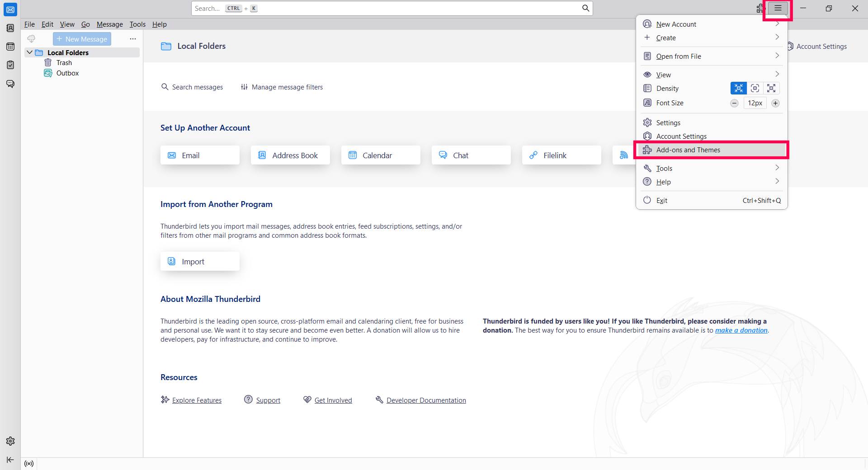Open Add-ons and Themes
The height and width of the screenshot is (470, 868).
click(x=712, y=150)
